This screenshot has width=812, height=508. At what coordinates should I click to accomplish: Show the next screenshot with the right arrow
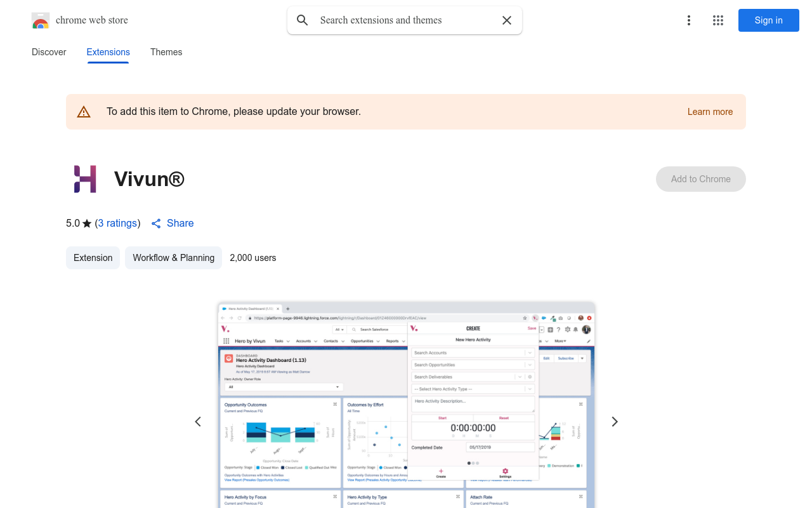(614, 422)
